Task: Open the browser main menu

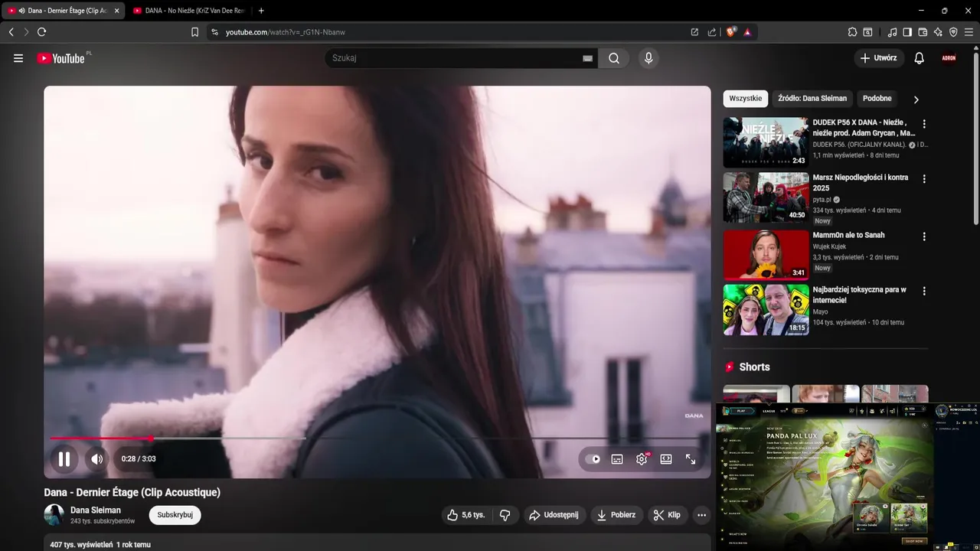Action: click(969, 32)
